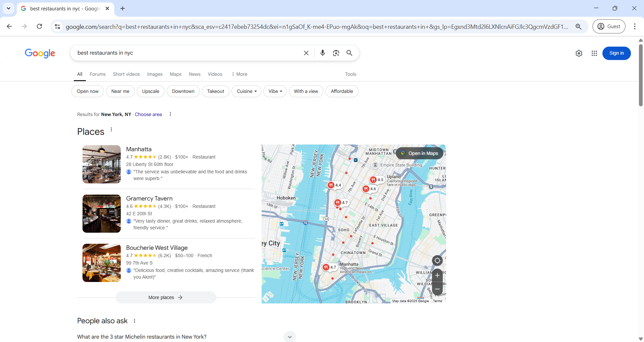Toggle the Takeout filter chip

pyautogui.click(x=215, y=91)
